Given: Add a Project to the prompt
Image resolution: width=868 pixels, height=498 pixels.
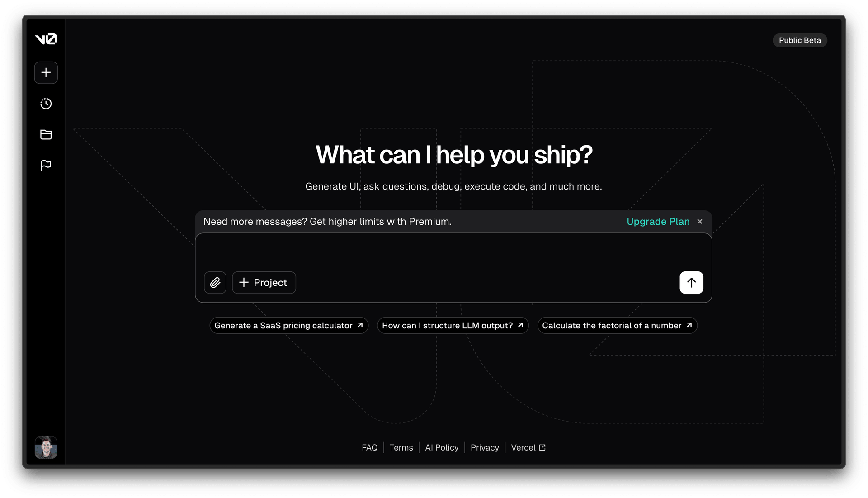Looking at the screenshot, I should click(264, 283).
